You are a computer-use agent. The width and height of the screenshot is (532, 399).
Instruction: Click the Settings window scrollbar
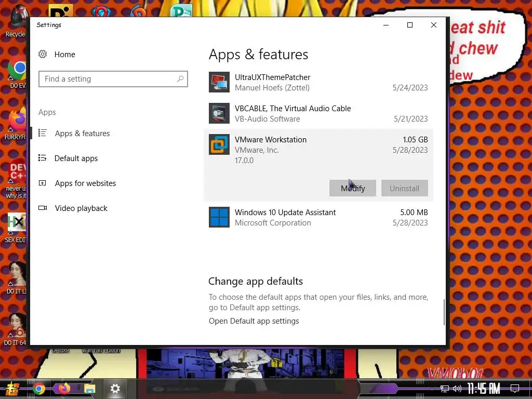tap(444, 312)
